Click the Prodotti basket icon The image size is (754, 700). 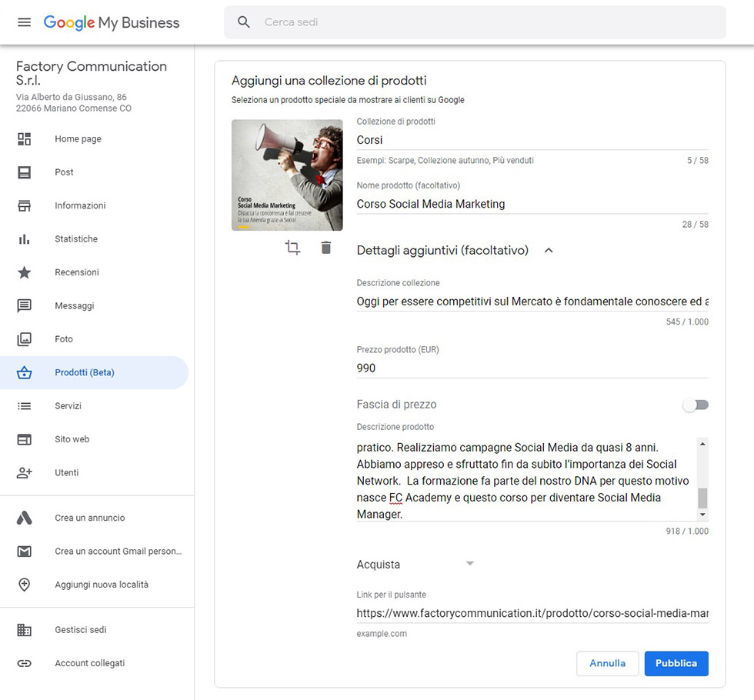coord(24,372)
